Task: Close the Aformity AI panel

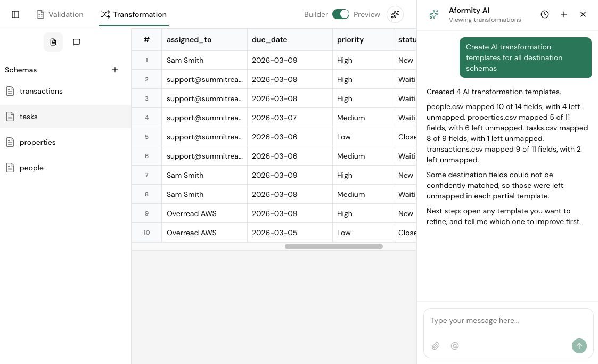Action: coord(583,14)
